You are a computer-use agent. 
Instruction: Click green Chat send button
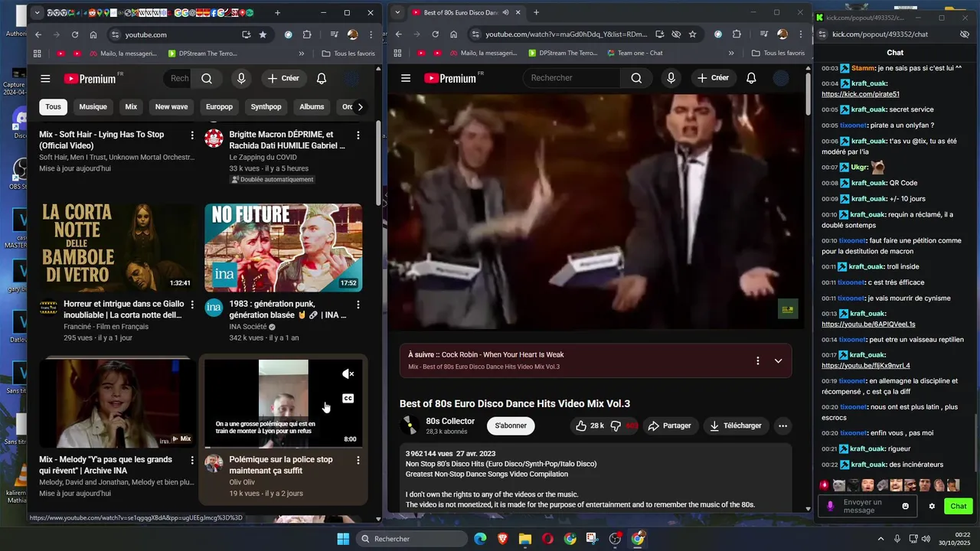(959, 506)
